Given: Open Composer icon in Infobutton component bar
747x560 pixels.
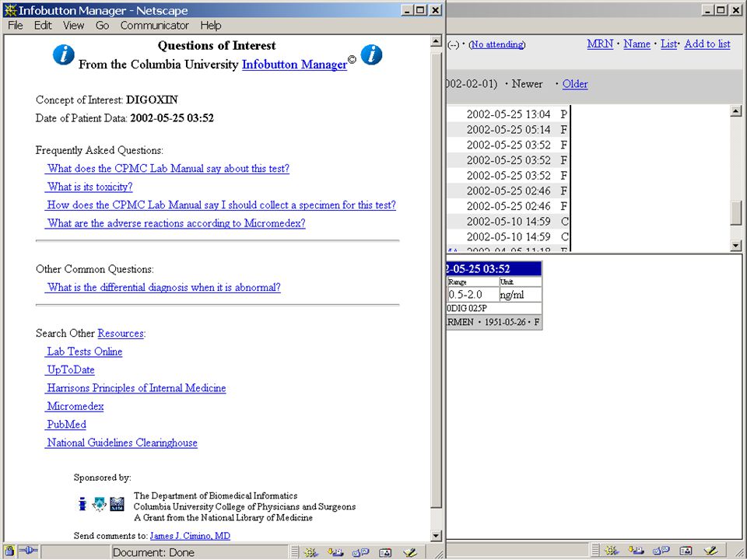Looking at the screenshot, I should coord(410,552).
